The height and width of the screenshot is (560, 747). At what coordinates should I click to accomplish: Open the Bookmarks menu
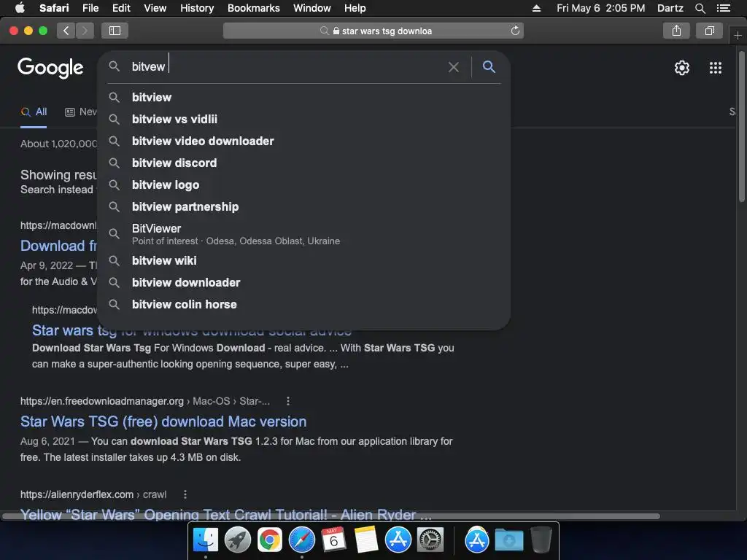(253, 8)
